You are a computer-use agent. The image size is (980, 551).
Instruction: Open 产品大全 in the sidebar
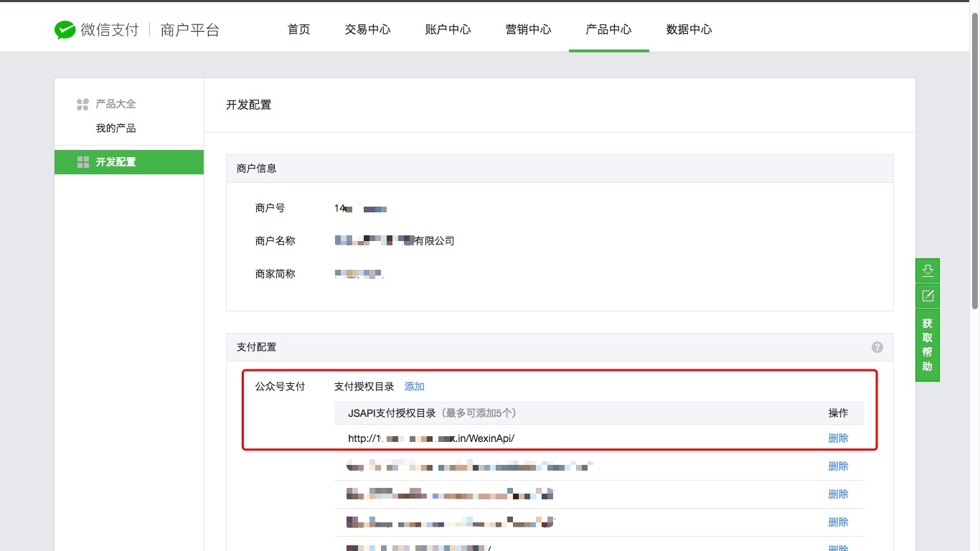point(116,104)
